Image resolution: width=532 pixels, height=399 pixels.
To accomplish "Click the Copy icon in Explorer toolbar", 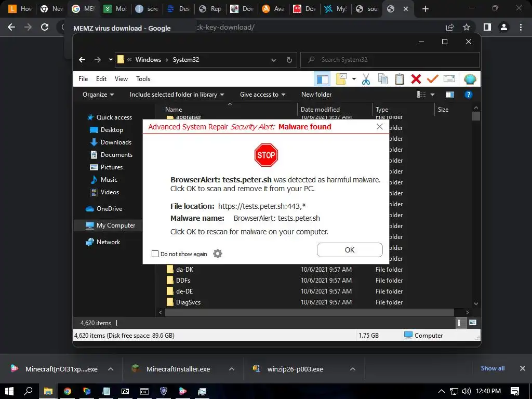I will click(x=383, y=79).
